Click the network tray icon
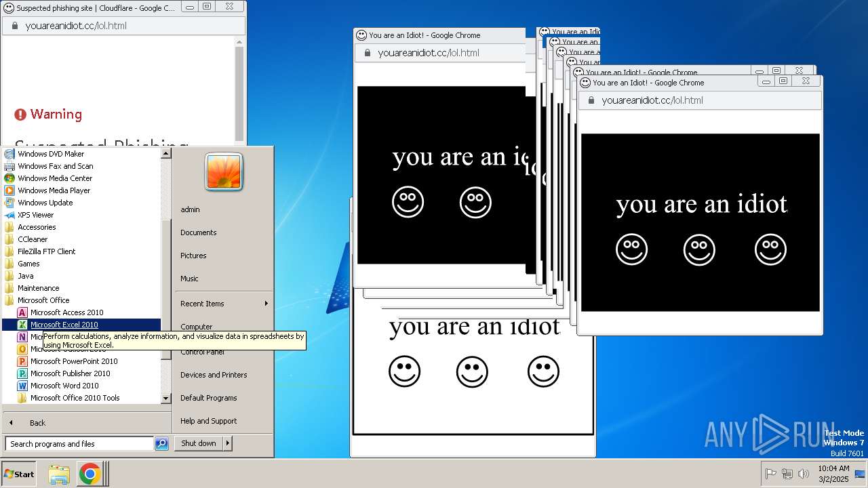Viewport: 868px width, 488px height. [x=787, y=474]
